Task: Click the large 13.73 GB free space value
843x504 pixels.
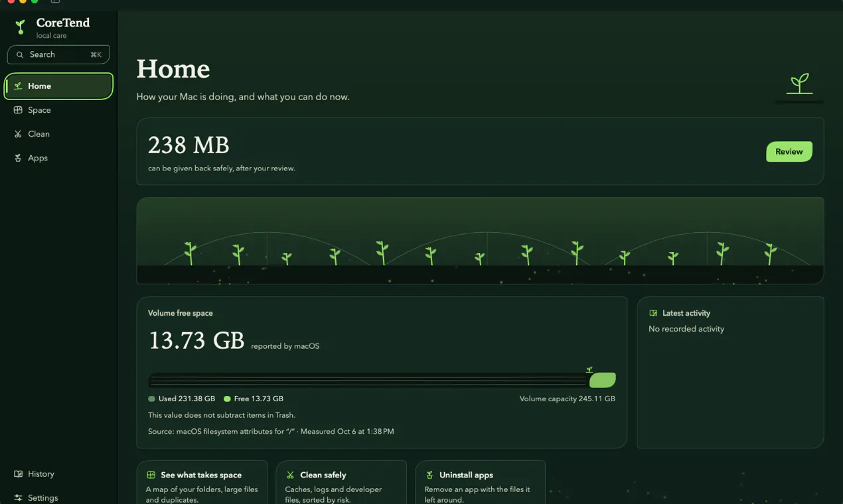Action: (x=196, y=341)
